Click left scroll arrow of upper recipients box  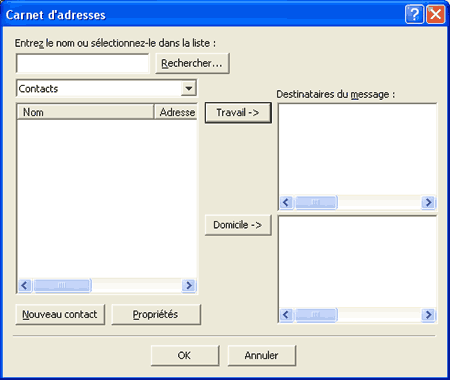click(x=286, y=202)
